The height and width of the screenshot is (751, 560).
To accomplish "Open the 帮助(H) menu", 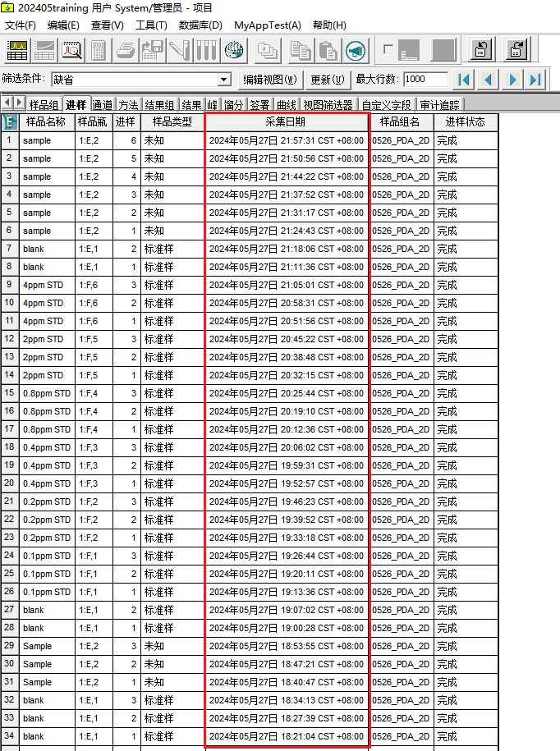I will 329,25.
